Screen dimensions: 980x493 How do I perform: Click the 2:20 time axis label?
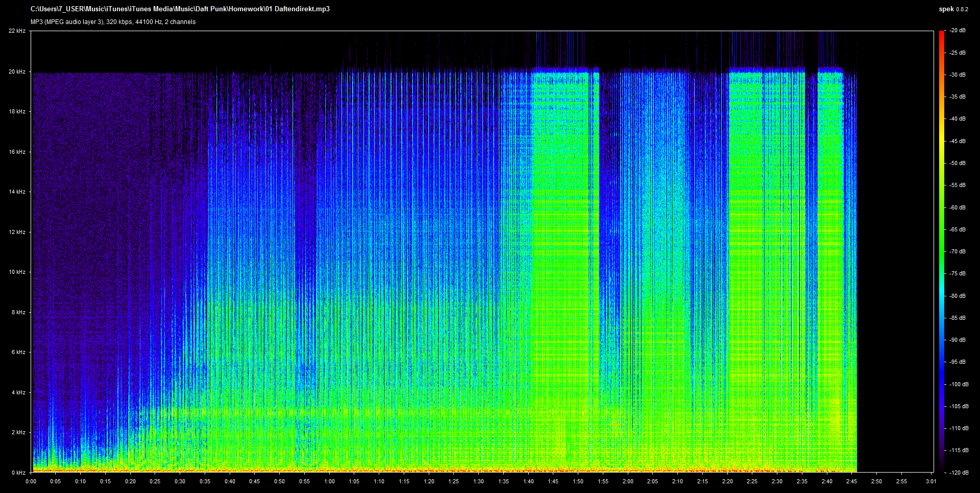(727, 481)
